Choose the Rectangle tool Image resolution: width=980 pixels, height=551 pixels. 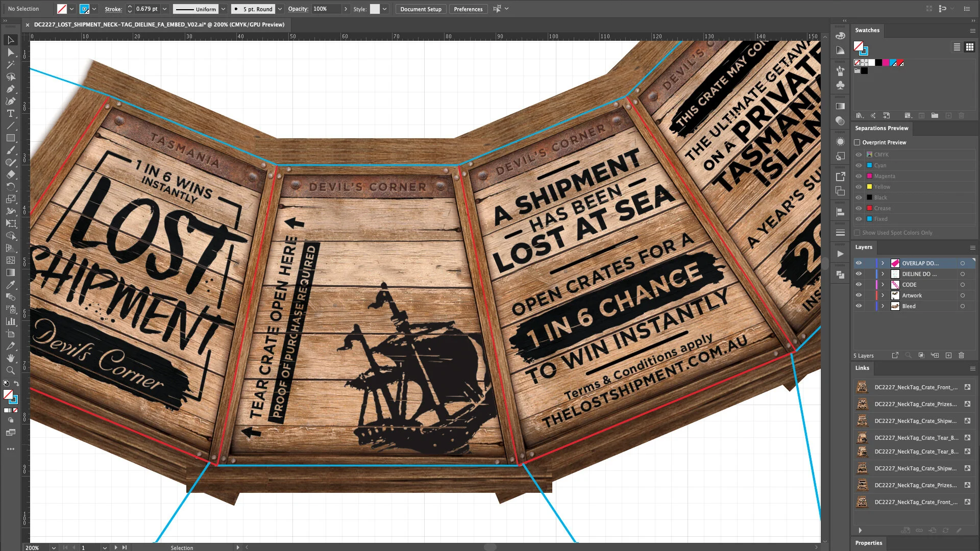(x=11, y=138)
